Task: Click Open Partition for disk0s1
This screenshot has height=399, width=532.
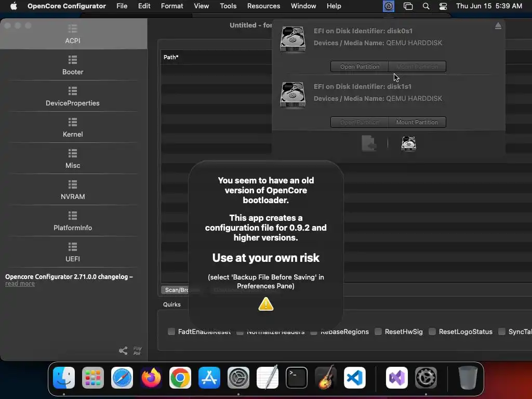Action: [360, 66]
